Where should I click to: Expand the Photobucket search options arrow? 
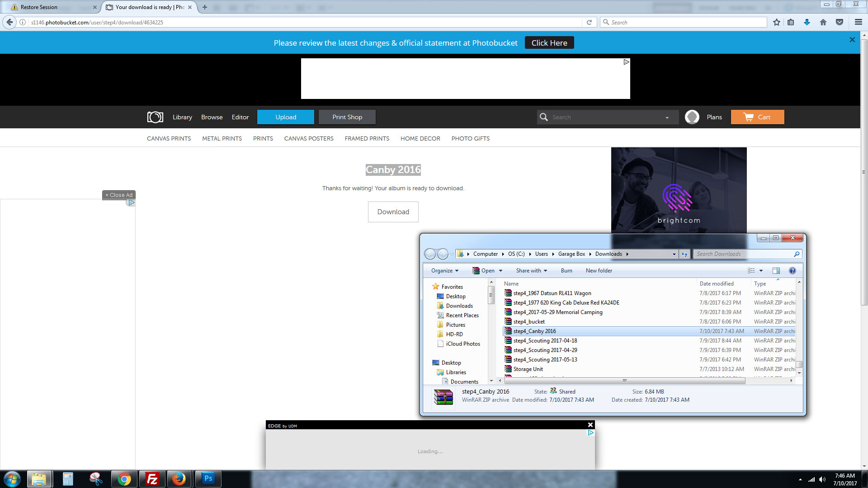coord(667,117)
